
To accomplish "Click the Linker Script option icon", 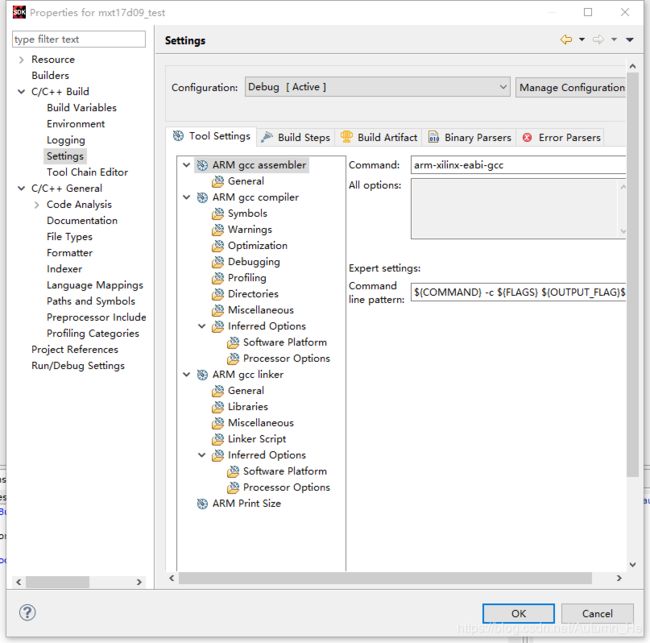I will (x=218, y=438).
